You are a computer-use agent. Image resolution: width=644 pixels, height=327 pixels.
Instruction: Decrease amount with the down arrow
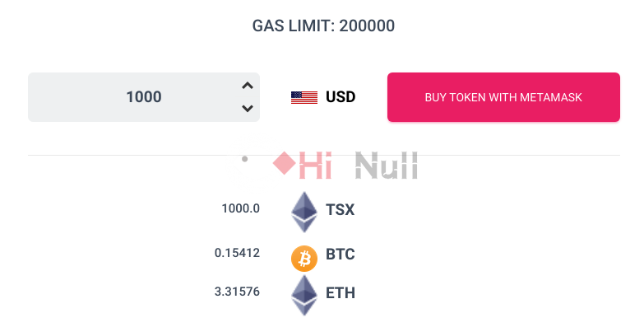pos(248,108)
